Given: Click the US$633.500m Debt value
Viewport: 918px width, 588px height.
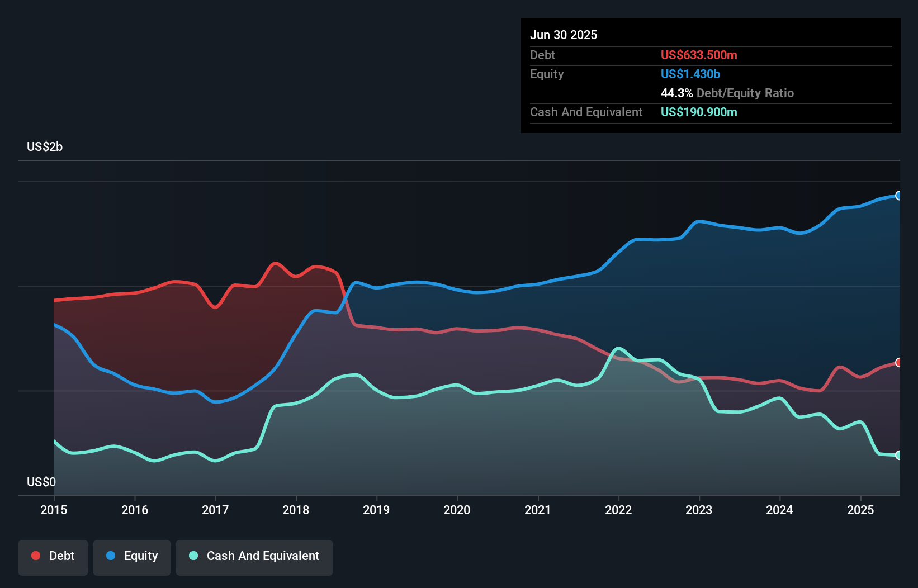Looking at the screenshot, I should click(699, 55).
